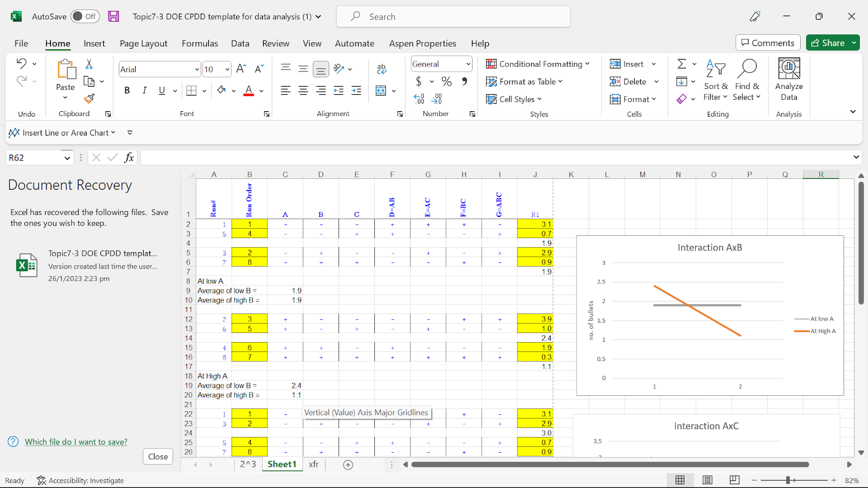868x488 pixels.
Task: Click the Increase Indent icon
Action: 356,91
